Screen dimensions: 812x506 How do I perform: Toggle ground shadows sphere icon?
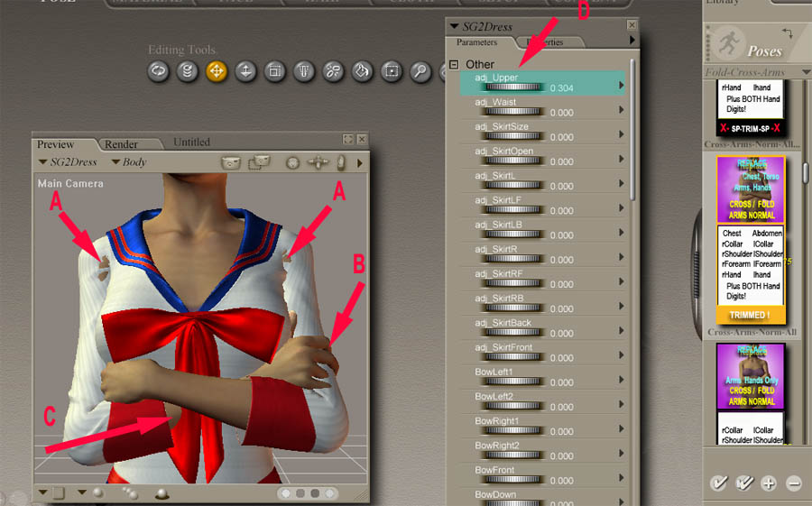(162, 493)
